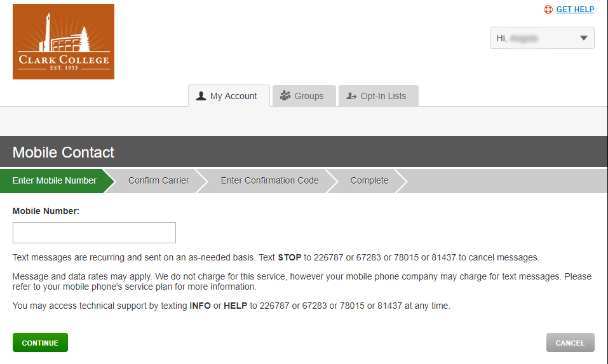608x364 pixels.
Task: Click the Opt-In Lists arrow icon
Action: tap(351, 96)
